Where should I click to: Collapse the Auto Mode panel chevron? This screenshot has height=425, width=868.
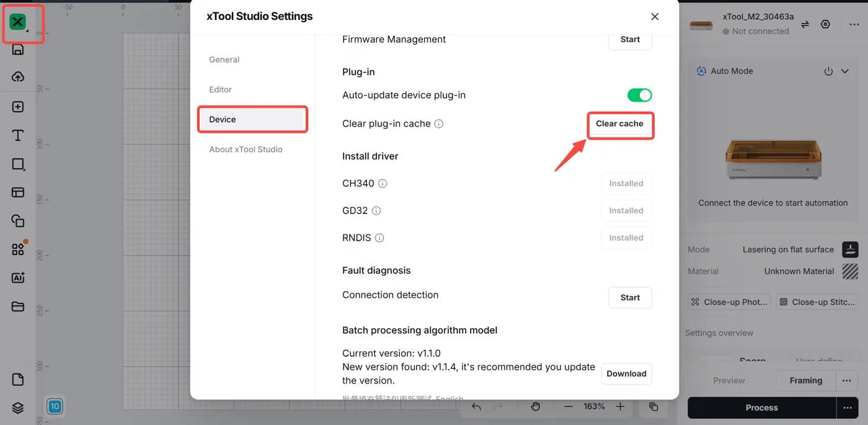(x=845, y=71)
